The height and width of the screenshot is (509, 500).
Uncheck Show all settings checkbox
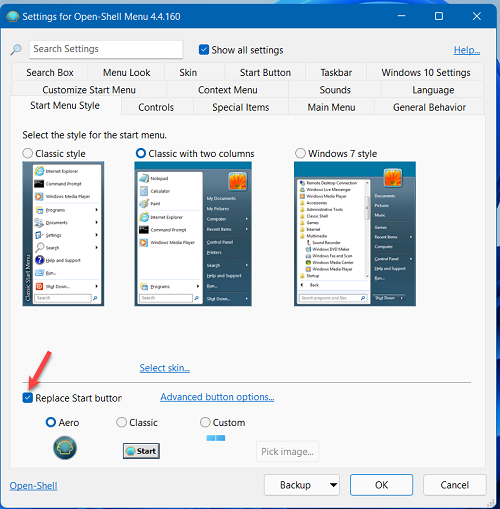coord(204,50)
